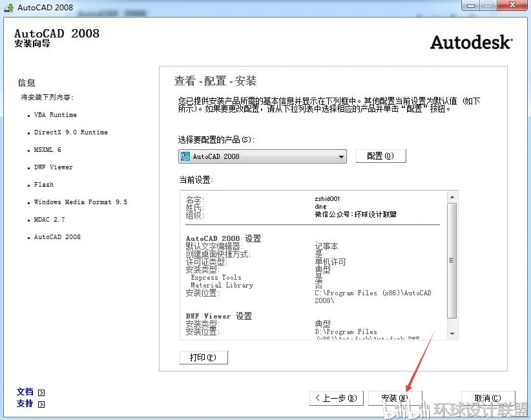Cancel setup with the 取消(C) button
531x420 pixels.
pos(488,398)
